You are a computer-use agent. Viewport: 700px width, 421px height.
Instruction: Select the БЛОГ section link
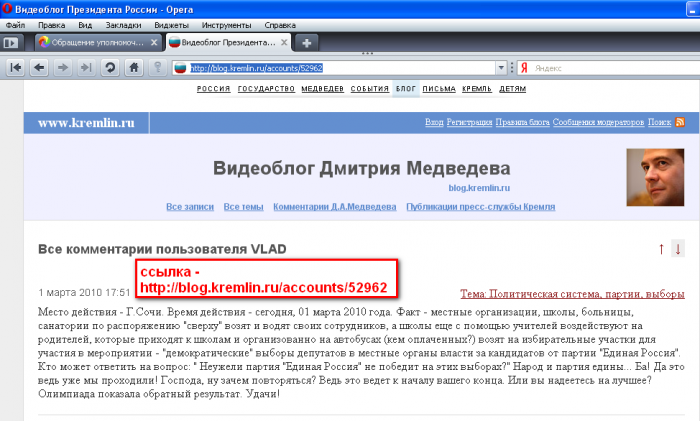(x=406, y=89)
